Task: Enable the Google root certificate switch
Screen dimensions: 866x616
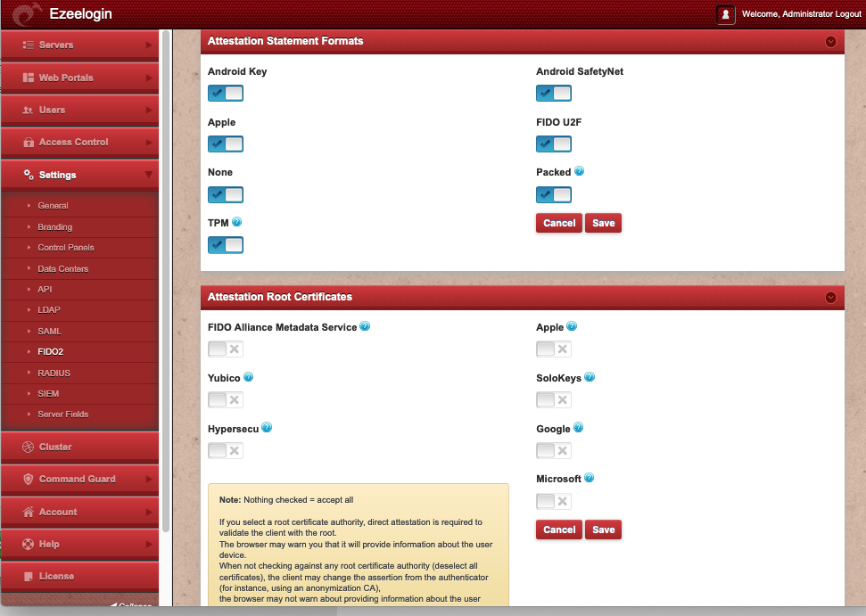Action: tap(553, 450)
